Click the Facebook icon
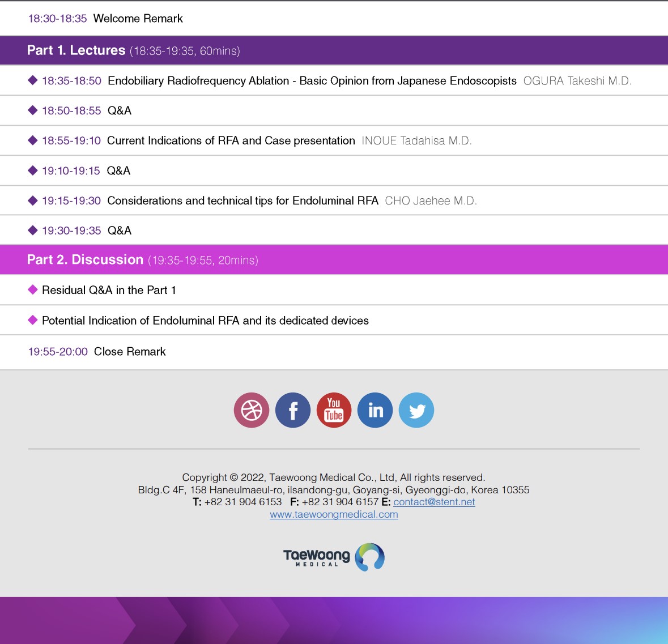668x644 pixels. pos(293,410)
